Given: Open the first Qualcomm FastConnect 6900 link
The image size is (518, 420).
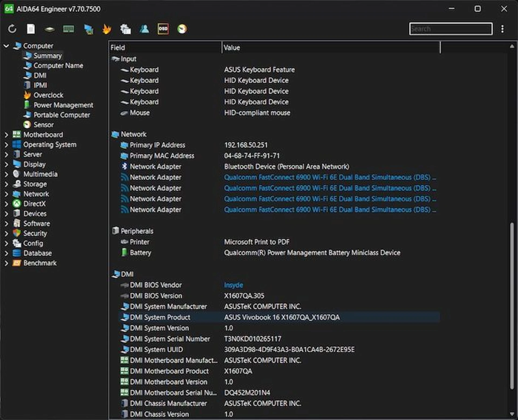Looking at the screenshot, I should [x=330, y=177].
